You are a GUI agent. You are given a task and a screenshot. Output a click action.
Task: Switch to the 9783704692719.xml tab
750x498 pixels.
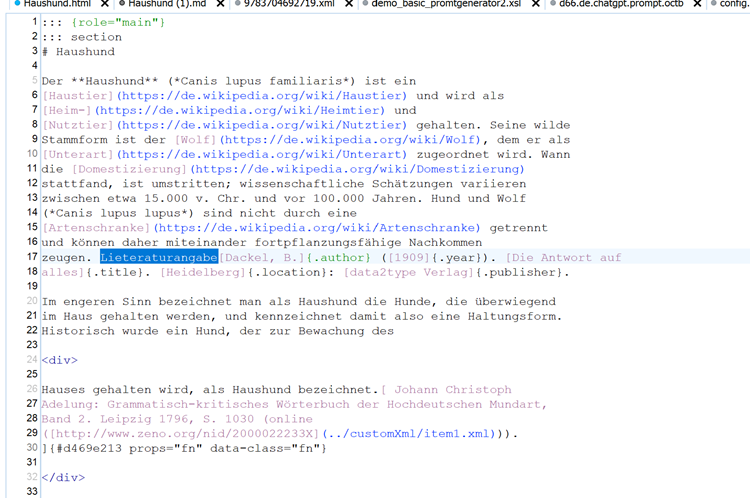289,4
